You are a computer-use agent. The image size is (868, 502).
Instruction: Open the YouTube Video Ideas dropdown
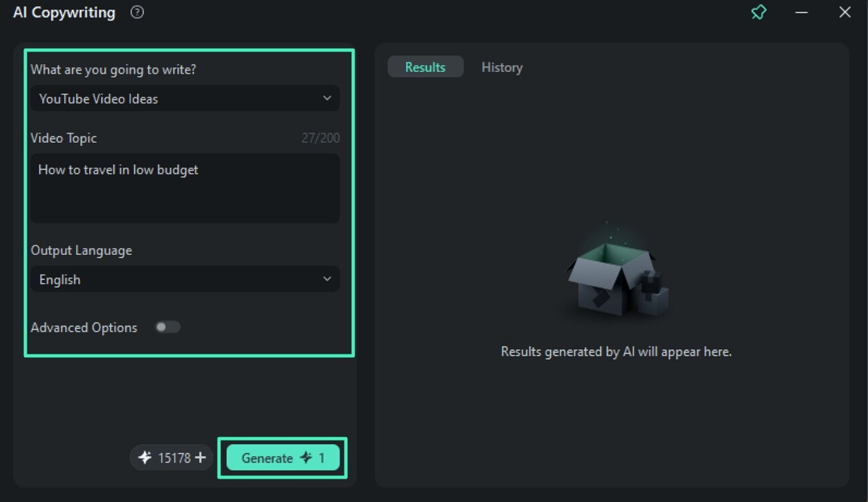click(x=185, y=98)
